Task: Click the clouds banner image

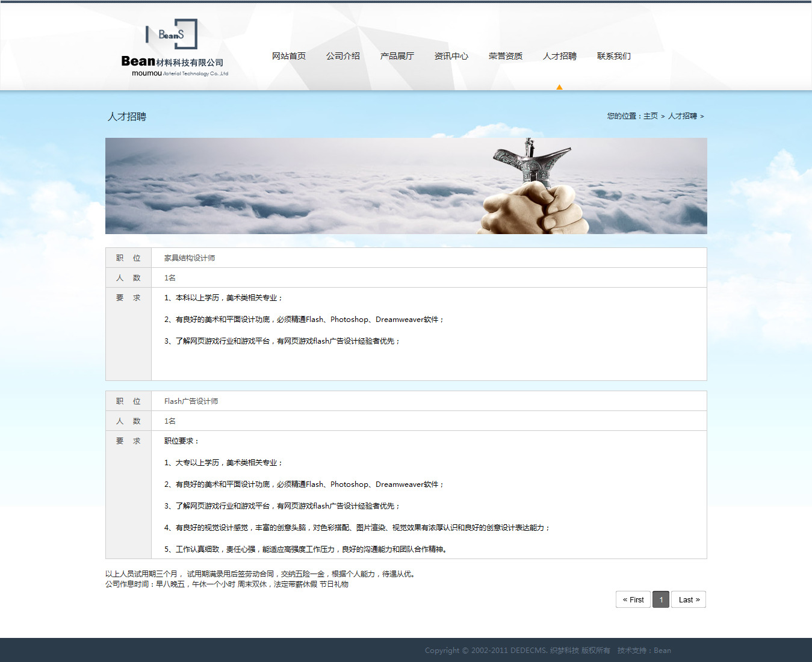Action: pyautogui.click(x=406, y=186)
